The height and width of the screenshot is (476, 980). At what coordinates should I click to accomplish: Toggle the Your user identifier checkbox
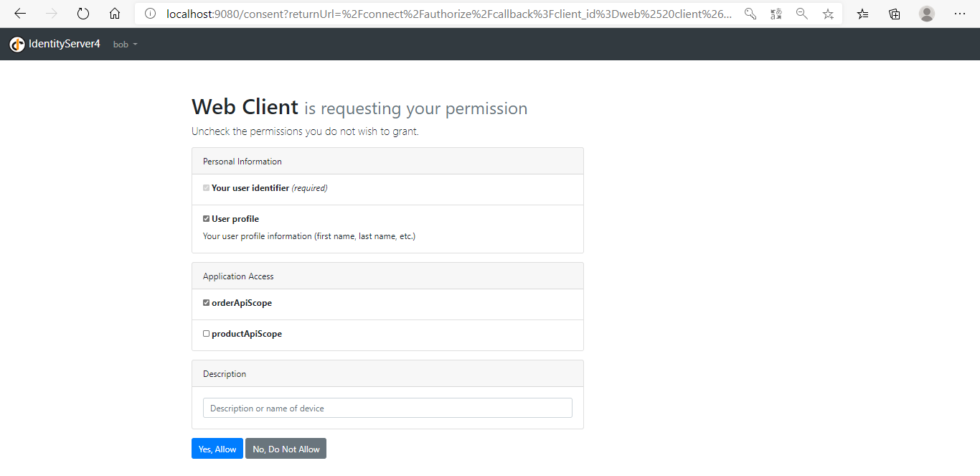207,188
